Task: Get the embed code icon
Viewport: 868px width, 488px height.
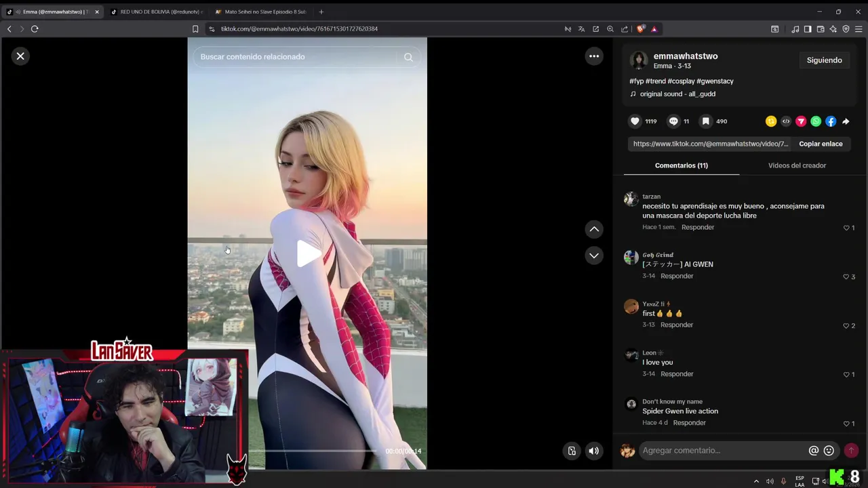Action: [x=786, y=121]
